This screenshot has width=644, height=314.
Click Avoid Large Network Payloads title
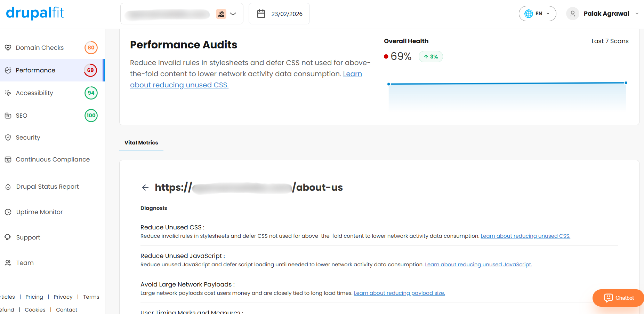pyautogui.click(x=187, y=284)
